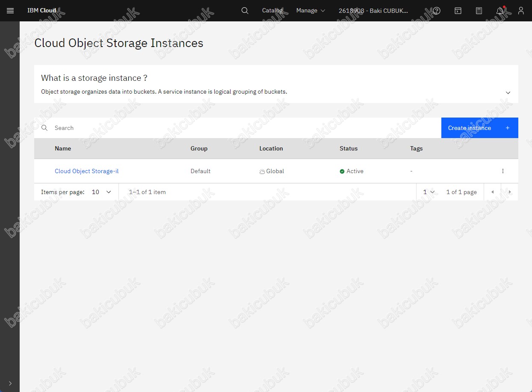Click the IBM Cloud home link

point(41,11)
